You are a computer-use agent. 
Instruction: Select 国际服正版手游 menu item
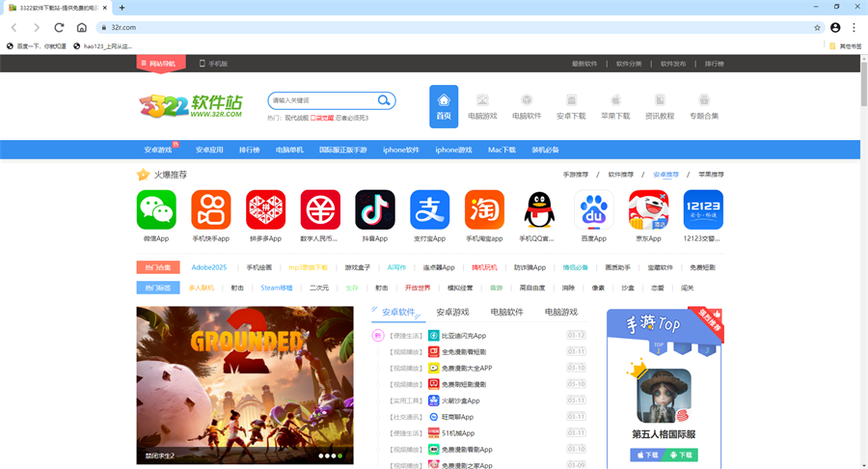click(x=343, y=150)
